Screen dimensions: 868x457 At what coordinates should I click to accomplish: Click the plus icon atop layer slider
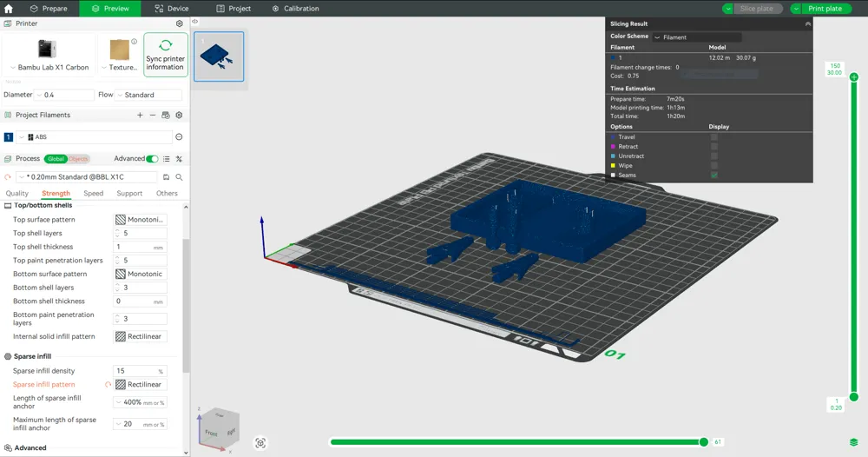pyautogui.click(x=853, y=77)
